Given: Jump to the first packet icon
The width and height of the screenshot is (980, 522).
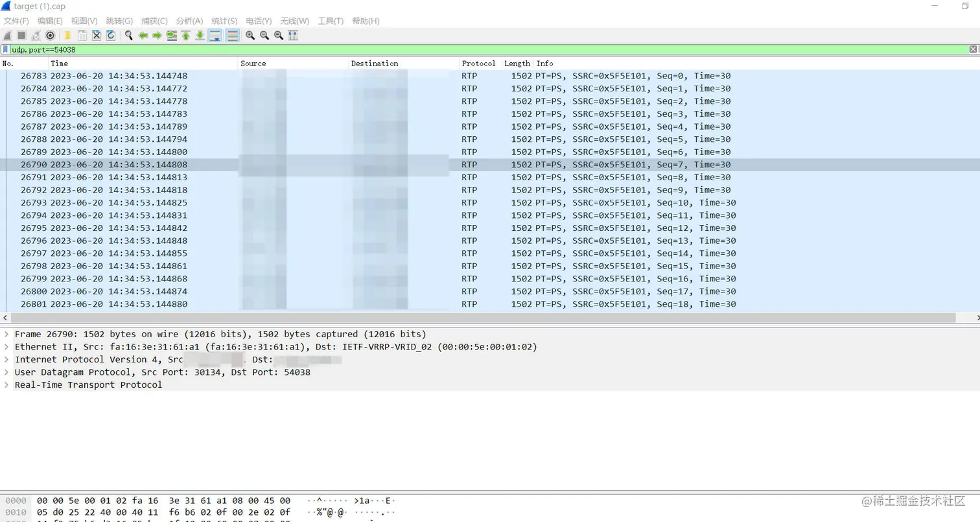Looking at the screenshot, I should pyautogui.click(x=186, y=36).
